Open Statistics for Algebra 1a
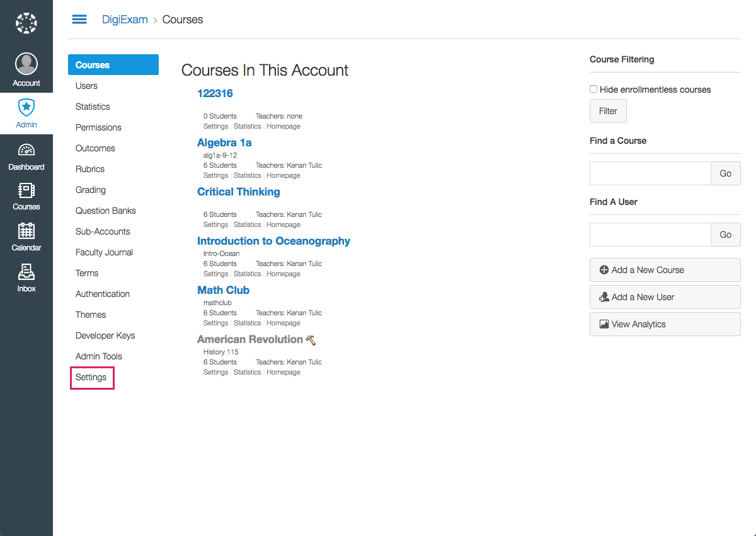The width and height of the screenshot is (756, 536). tap(247, 175)
